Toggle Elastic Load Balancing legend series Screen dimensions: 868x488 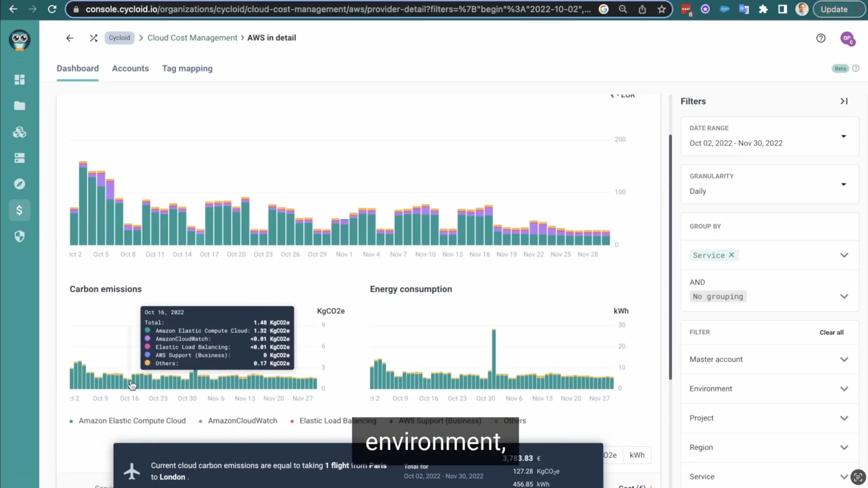[333, 421]
